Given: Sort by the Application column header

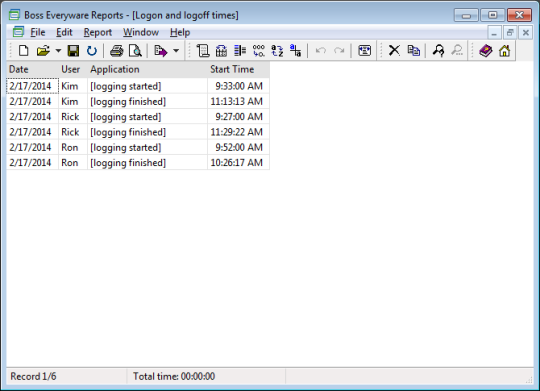Looking at the screenshot, I should [x=147, y=69].
